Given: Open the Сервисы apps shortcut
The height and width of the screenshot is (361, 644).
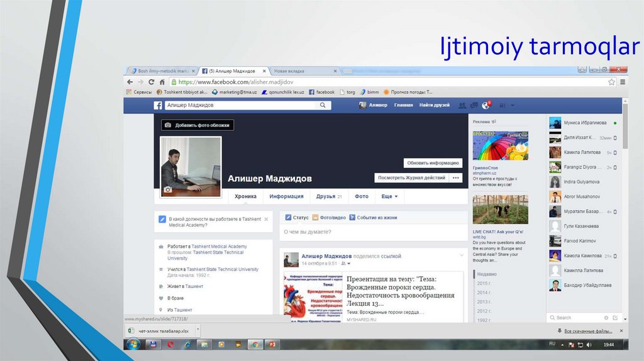Looking at the screenshot, I should (139, 92).
